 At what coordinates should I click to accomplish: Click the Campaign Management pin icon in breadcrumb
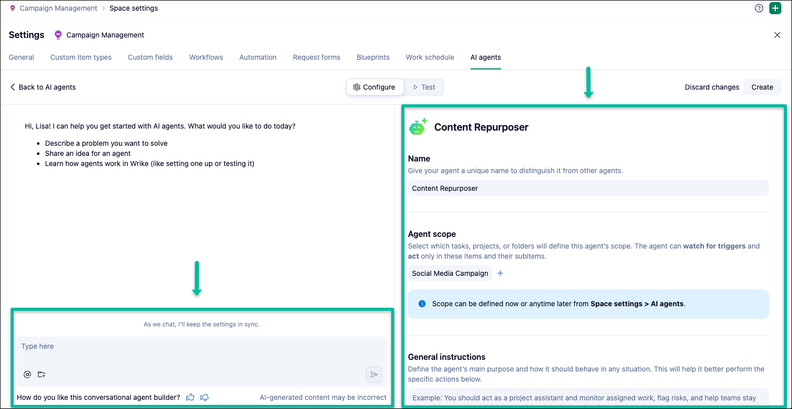pyautogui.click(x=13, y=8)
